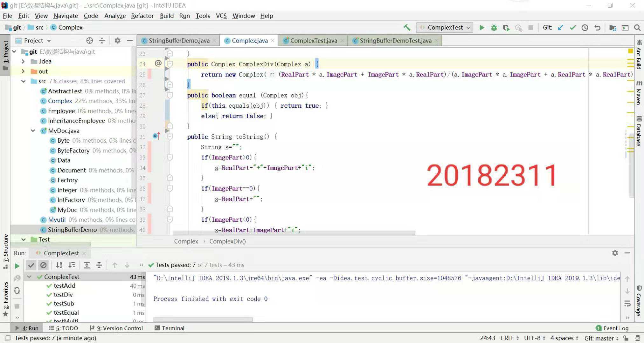Viewport: 644px width, 343px height.
Task: Hide the Project tool window
Action: (130, 41)
